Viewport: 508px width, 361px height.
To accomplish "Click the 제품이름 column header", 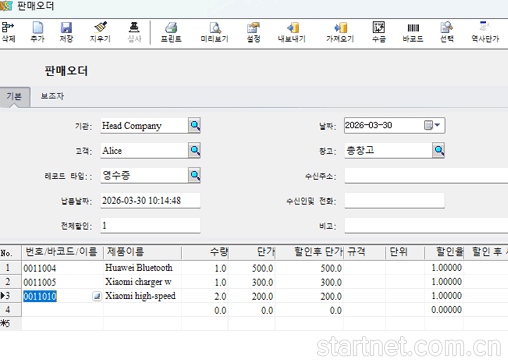I will pos(142,252).
